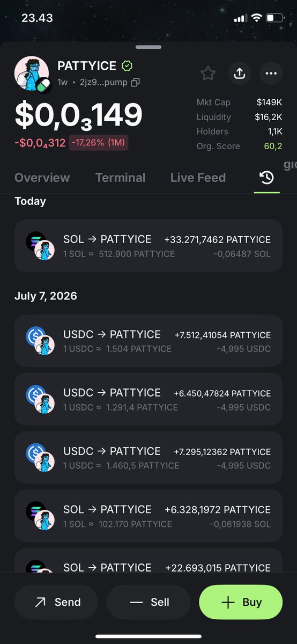Add PATTYICE to favorites with star icon
Screen dimensions: 297x644
point(208,73)
